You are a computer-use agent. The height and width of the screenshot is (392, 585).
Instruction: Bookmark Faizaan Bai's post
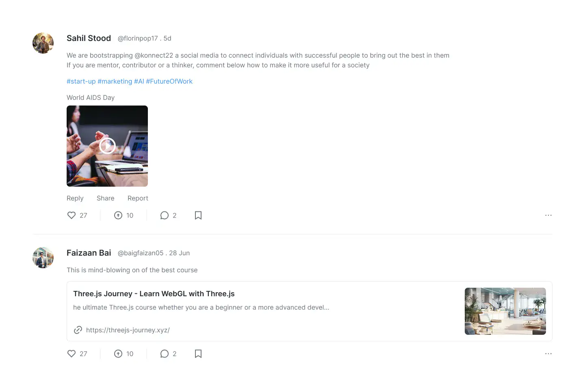tap(198, 354)
